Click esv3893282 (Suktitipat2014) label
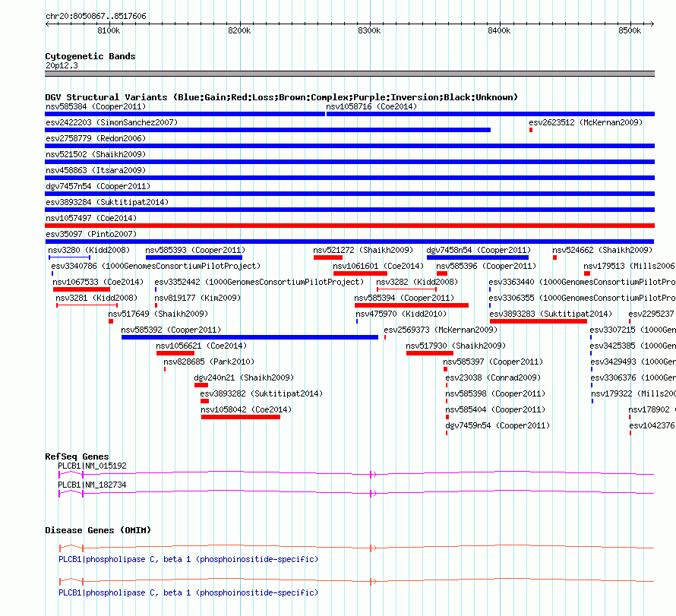The image size is (676, 616). pos(261,393)
